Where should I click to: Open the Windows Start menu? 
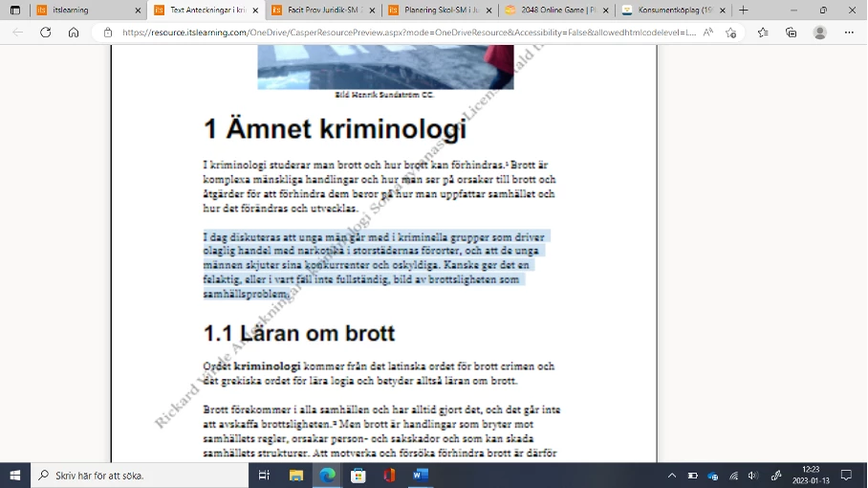pos(15,476)
